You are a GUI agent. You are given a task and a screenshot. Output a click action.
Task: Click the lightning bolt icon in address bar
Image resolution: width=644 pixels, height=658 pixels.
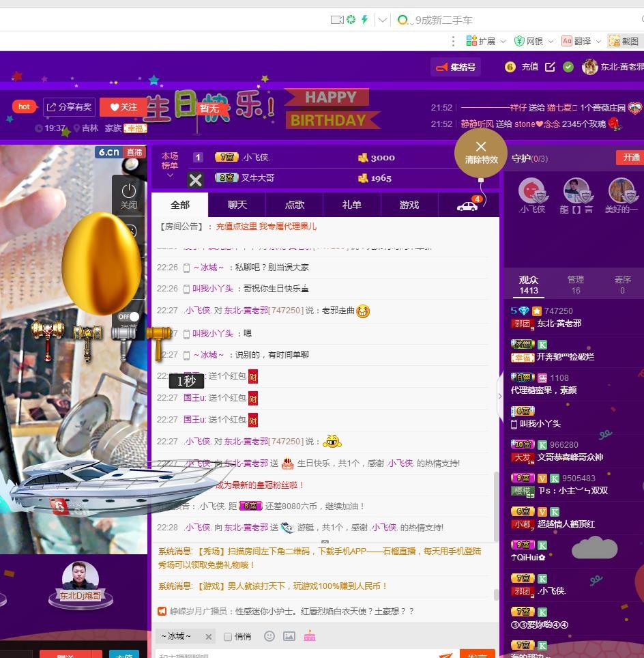click(364, 19)
